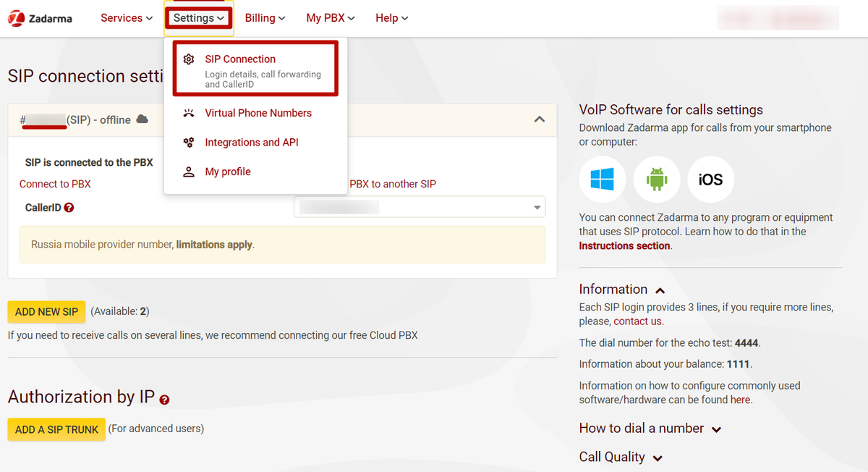
Task: Open the Services menu
Action: point(127,18)
